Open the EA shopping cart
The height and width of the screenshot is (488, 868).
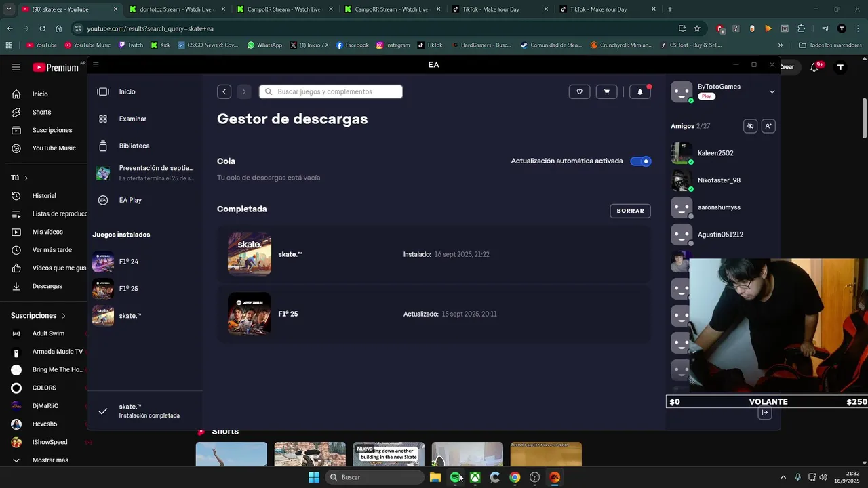click(606, 92)
